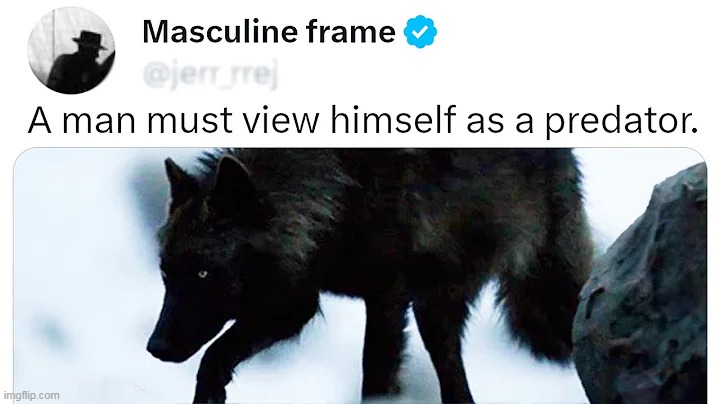Open the Masculine frame display name

coord(269,31)
